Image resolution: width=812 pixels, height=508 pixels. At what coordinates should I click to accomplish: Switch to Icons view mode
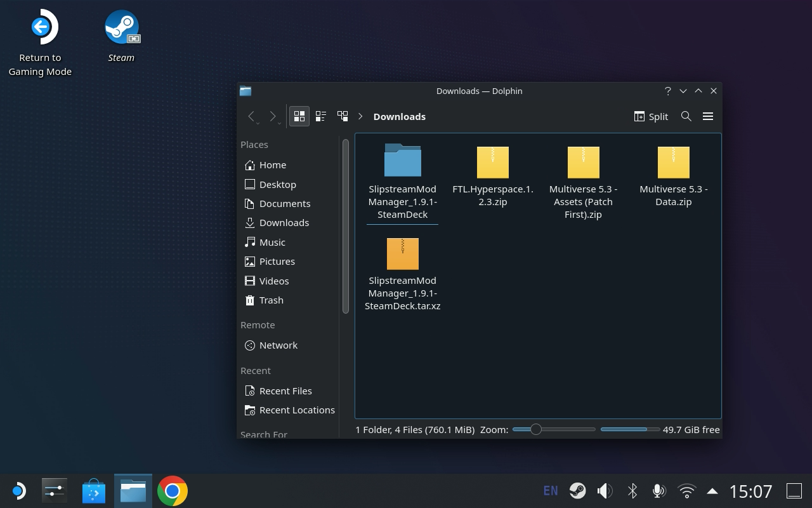299,116
